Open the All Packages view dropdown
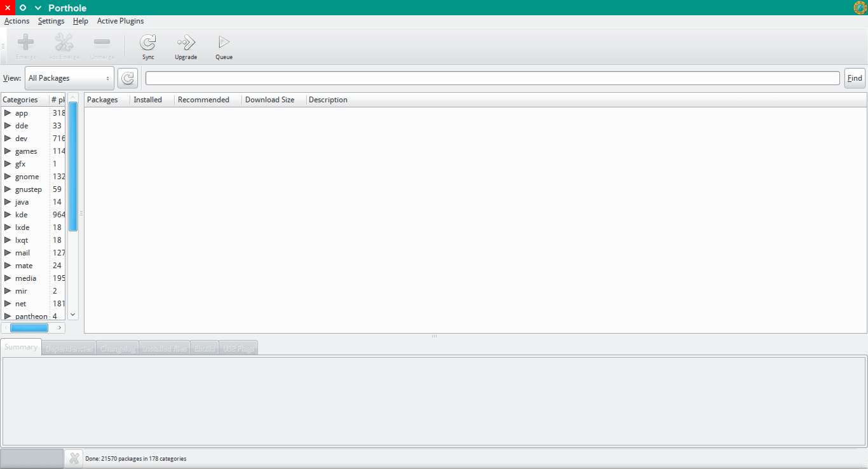This screenshot has width=868, height=469. (69, 78)
